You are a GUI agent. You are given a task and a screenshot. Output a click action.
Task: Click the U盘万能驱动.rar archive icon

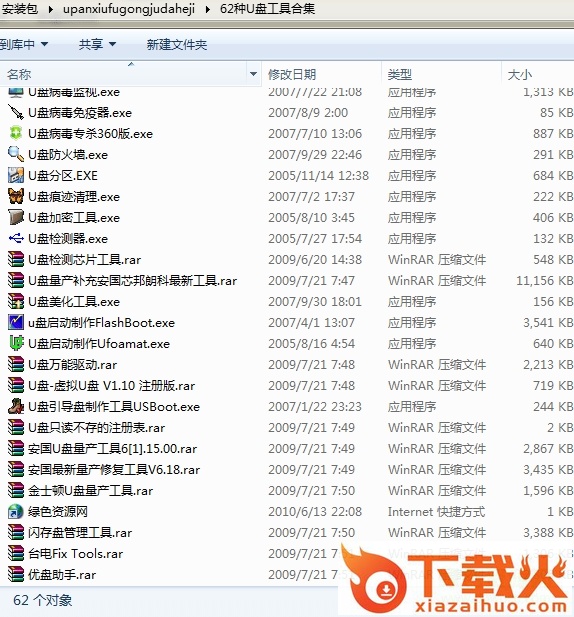[x=16, y=365]
